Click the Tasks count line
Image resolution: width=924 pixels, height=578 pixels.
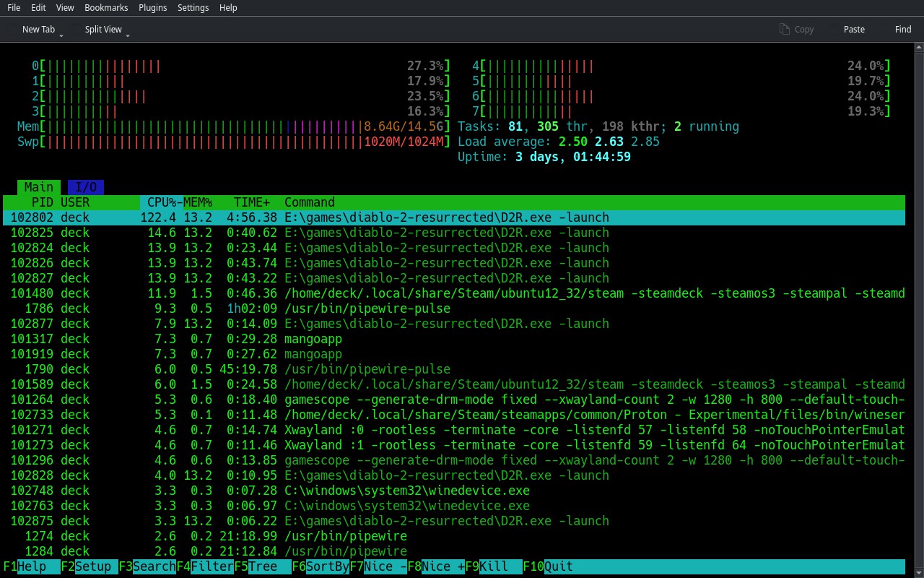598,126
